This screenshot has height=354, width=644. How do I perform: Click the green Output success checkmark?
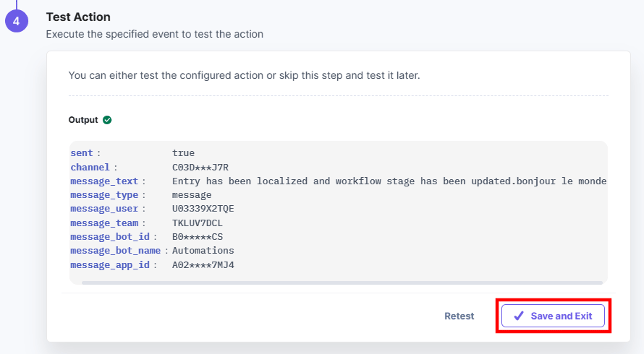pyautogui.click(x=107, y=120)
